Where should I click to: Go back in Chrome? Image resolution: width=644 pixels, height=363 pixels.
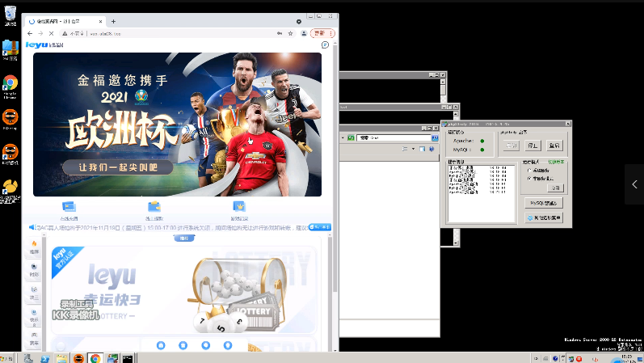[x=30, y=33]
